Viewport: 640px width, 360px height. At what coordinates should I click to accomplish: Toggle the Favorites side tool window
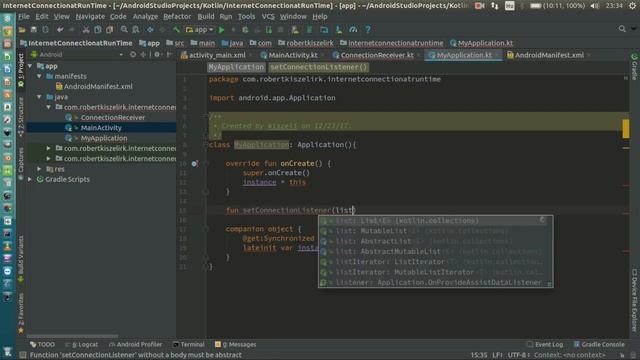(x=21, y=313)
